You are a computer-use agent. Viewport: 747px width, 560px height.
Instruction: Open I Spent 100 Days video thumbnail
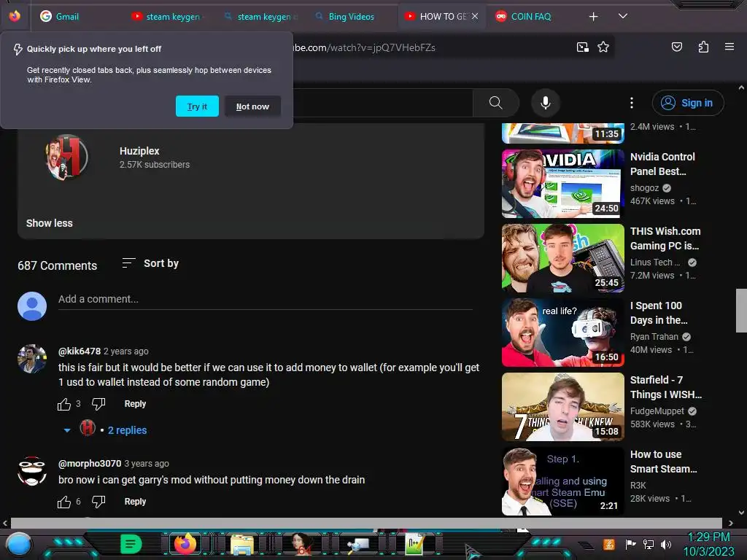[x=562, y=332]
